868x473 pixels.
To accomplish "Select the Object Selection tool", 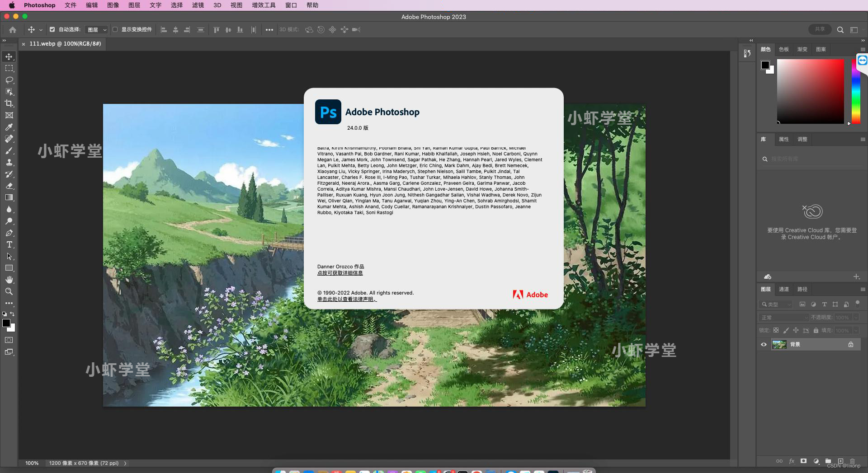I will click(9, 92).
